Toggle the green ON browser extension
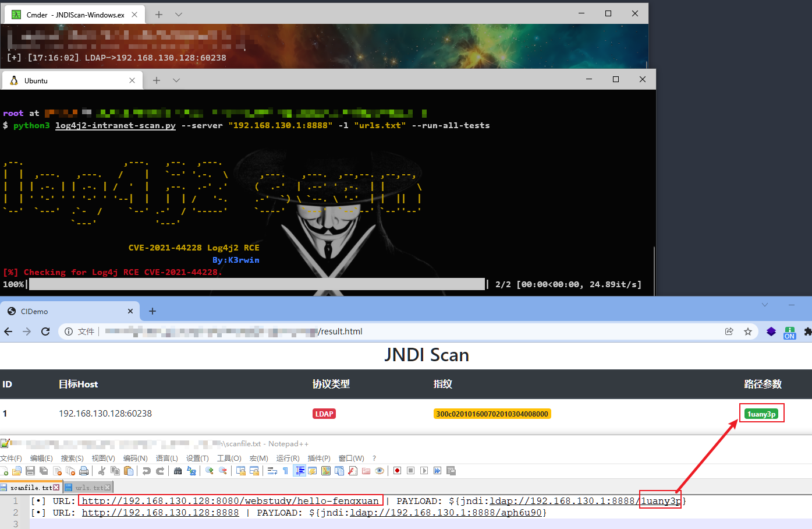 point(790,332)
